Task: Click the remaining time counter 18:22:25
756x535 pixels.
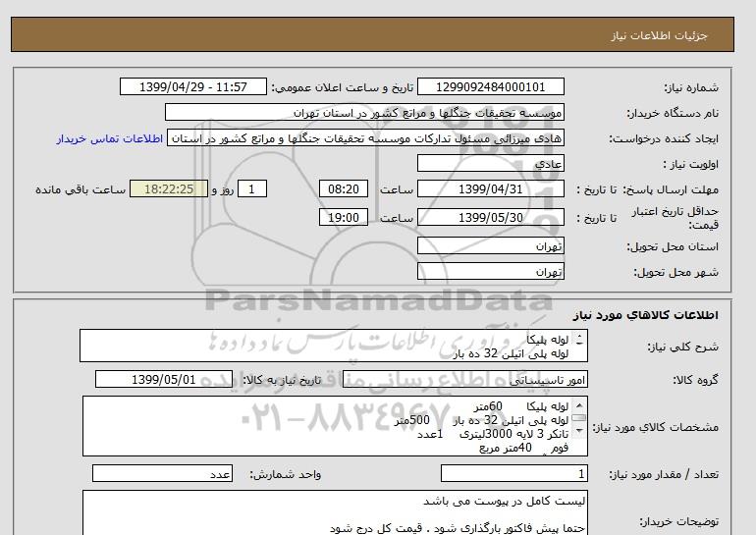Action: point(169,189)
